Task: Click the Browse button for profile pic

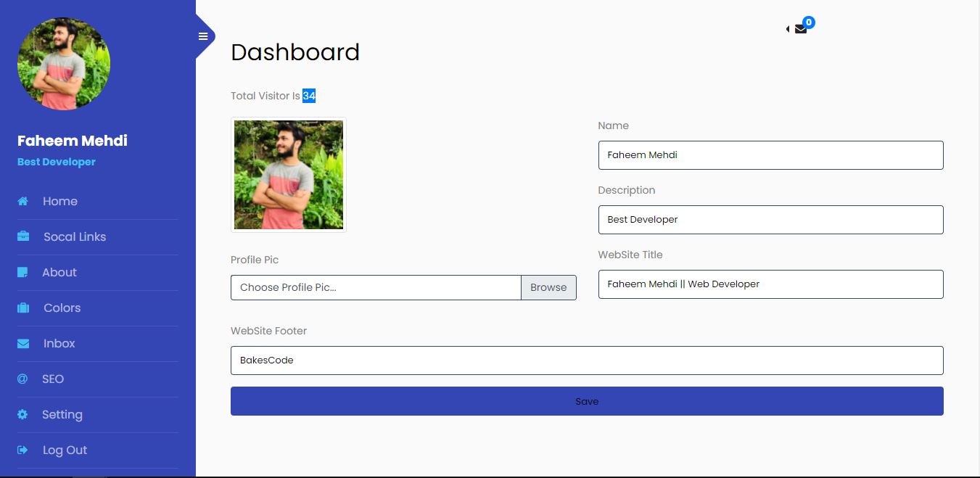Action: pyautogui.click(x=548, y=287)
